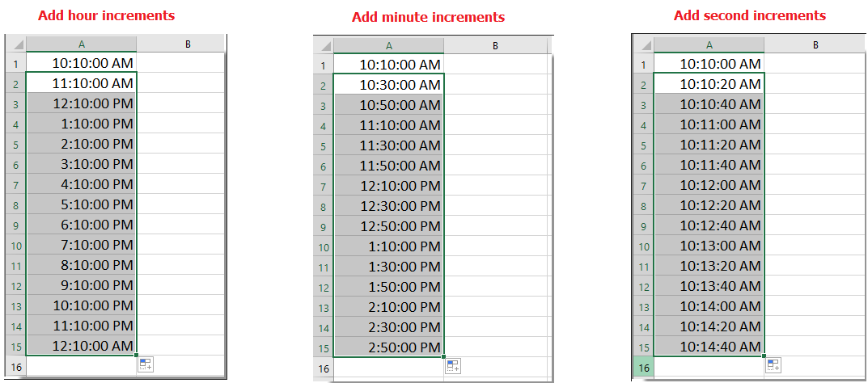
Task: Click cell containing 9:10:00 PM
Action: pos(82,285)
